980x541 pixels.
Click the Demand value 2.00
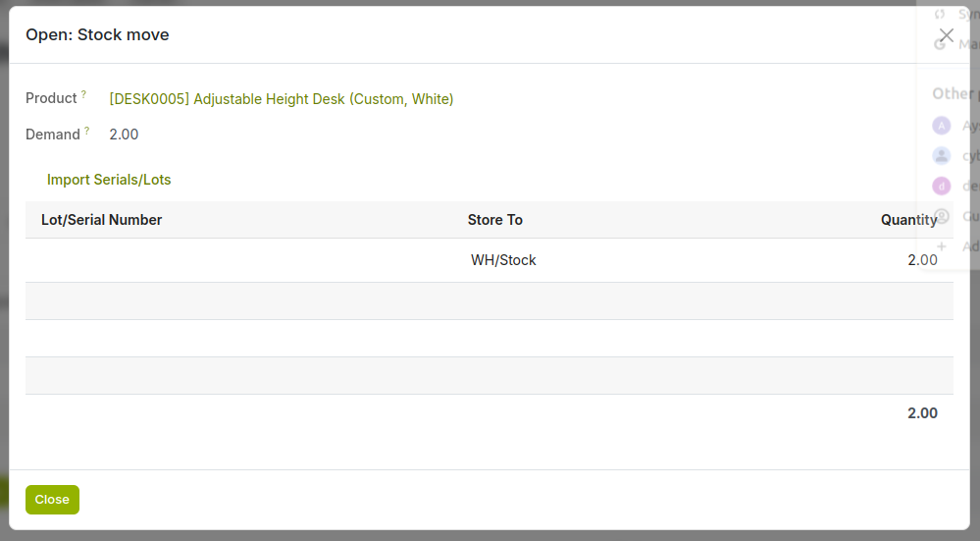tap(125, 135)
